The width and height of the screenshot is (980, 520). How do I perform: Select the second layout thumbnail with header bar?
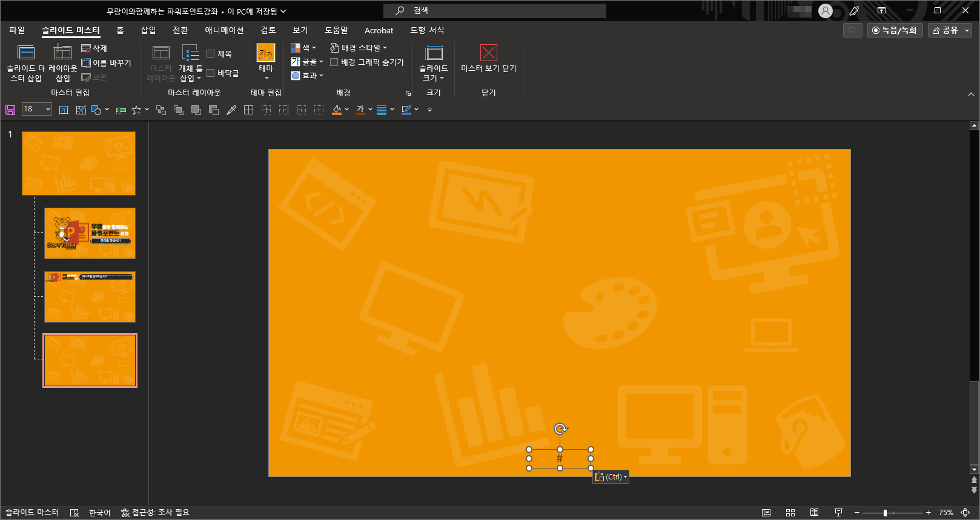point(90,297)
